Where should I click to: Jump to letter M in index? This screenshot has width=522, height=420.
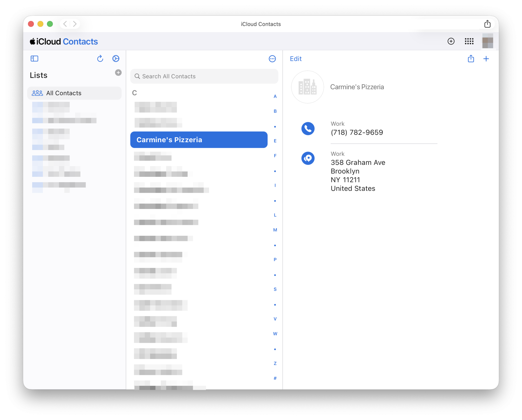click(275, 230)
